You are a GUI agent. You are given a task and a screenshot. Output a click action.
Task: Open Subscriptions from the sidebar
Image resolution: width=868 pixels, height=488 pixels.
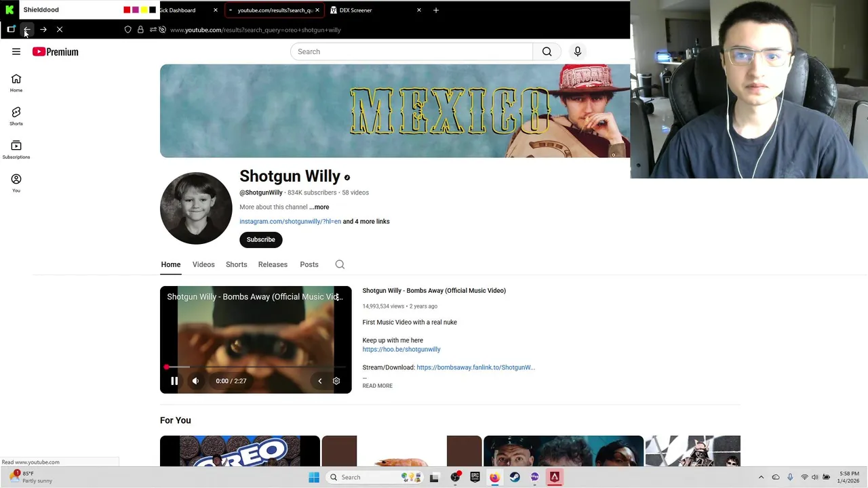coord(16,150)
